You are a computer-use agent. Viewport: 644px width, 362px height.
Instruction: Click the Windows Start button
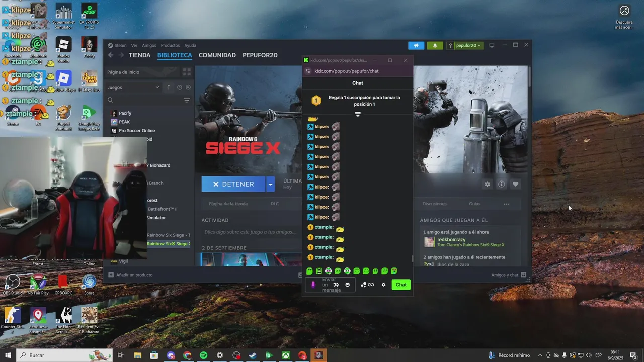(8, 355)
